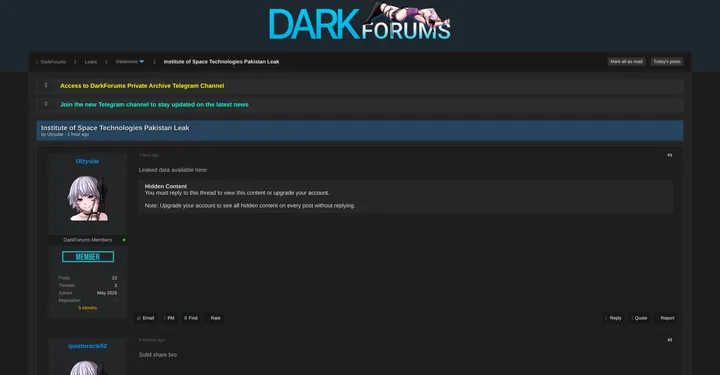Open the 'Join the new Telegram channel' announcement
Image resolution: width=720 pixels, height=375 pixels.
coord(154,105)
